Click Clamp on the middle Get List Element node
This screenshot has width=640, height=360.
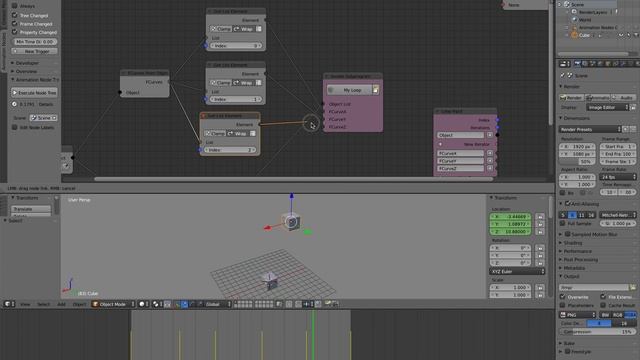220,82
